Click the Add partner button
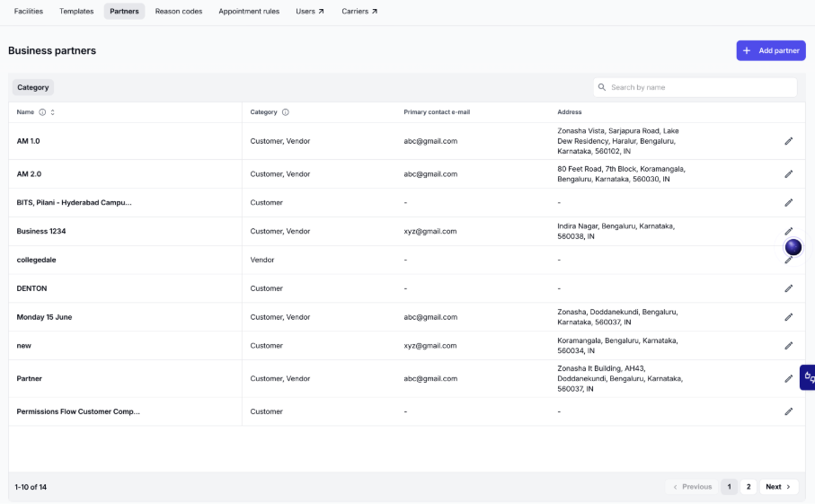Image resolution: width=815 pixels, height=504 pixels. point(771,50)
